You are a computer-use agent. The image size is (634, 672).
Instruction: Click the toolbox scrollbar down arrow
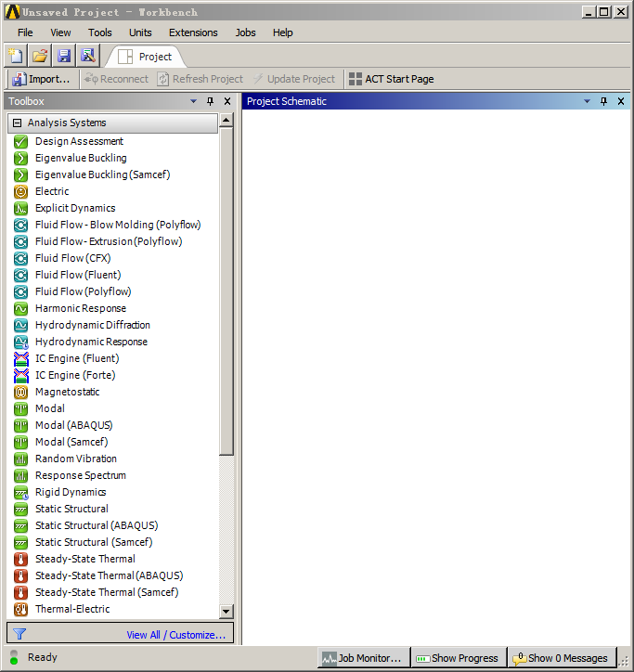(x=226, y=611)
